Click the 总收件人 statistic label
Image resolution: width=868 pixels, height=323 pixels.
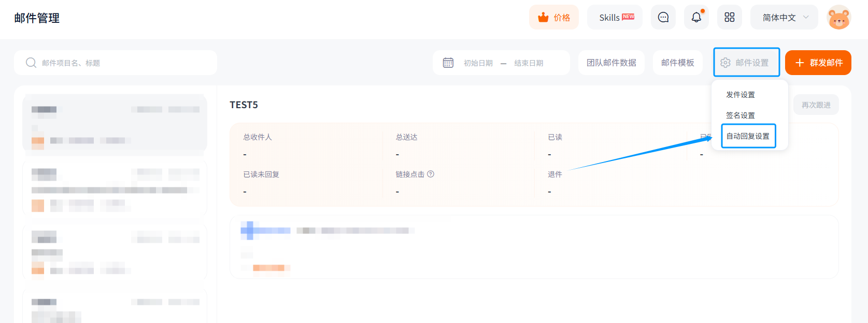(x=258, y=137)
